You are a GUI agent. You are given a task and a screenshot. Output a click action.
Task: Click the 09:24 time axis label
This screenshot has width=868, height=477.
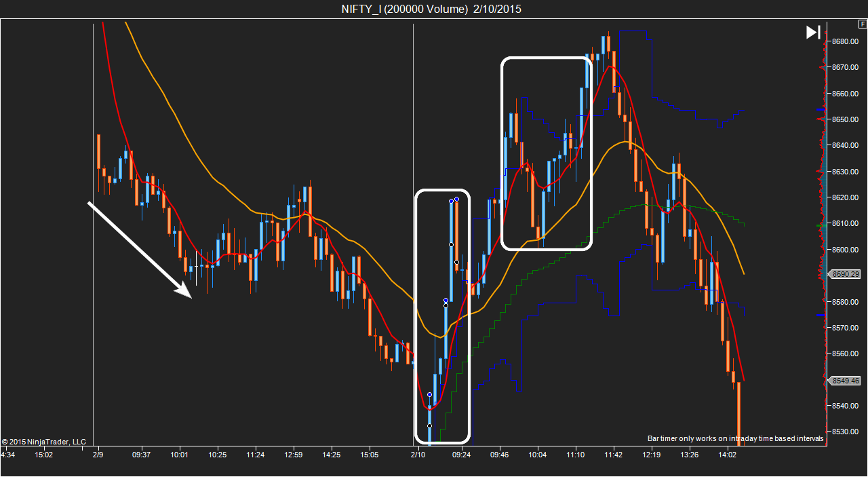462,455
